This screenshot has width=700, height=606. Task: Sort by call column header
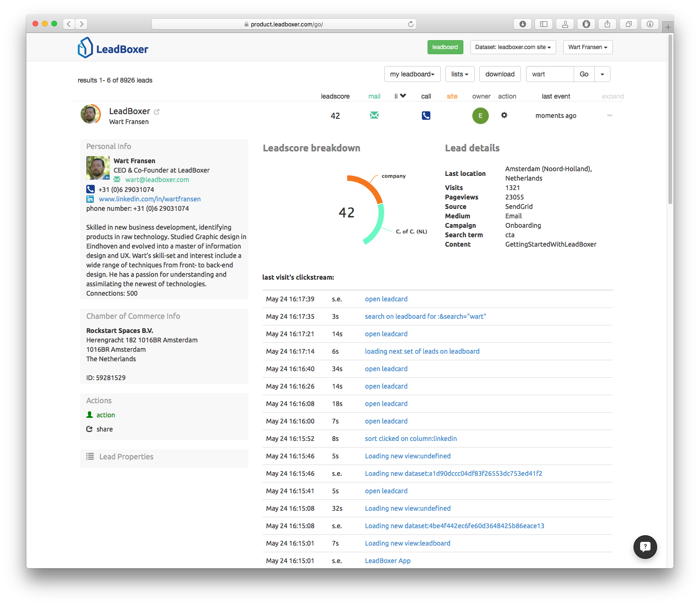pos(426,96)
